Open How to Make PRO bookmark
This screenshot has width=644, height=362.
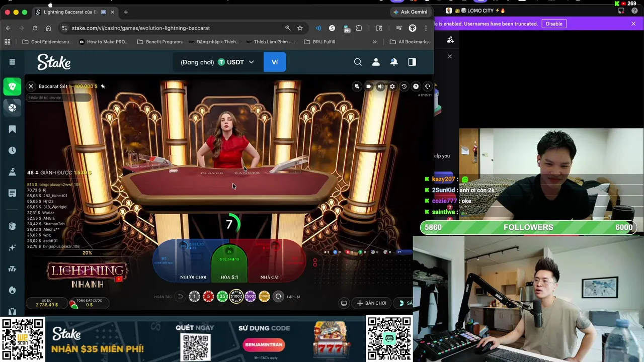104,42
